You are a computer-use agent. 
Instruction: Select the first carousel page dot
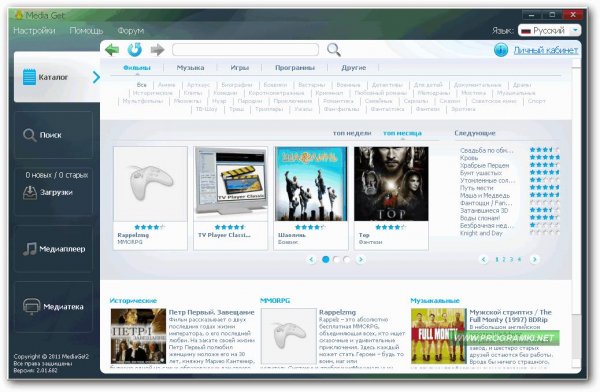point(326,260)
